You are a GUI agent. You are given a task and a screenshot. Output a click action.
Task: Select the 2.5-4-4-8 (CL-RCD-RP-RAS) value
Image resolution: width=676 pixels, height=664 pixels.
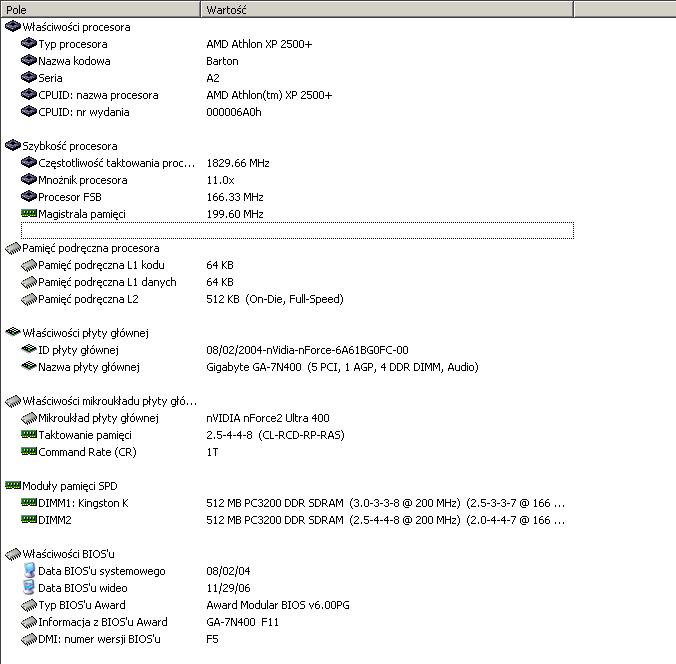click(275, 435)
